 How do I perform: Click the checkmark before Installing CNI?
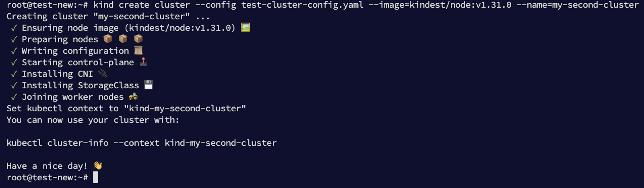pos(14,74)
